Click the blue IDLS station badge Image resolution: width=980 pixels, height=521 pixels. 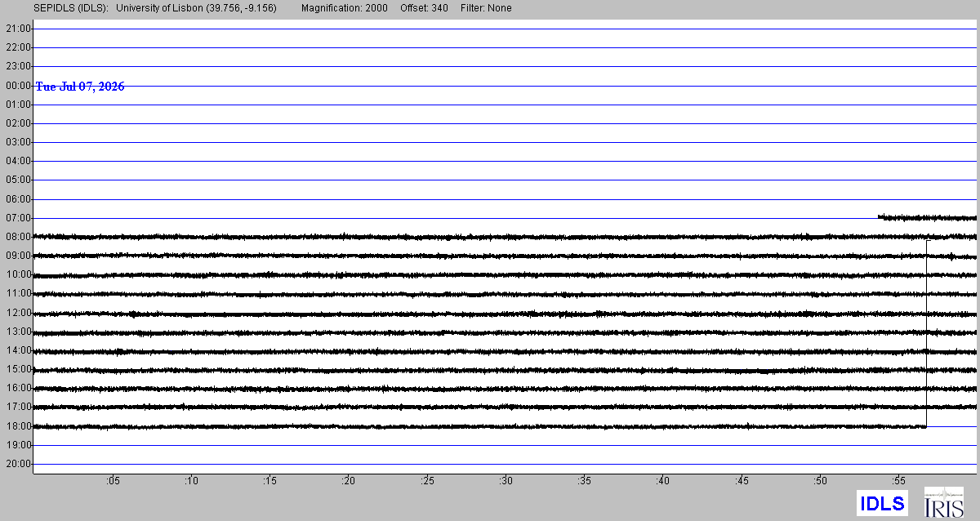tap(883, 503)
